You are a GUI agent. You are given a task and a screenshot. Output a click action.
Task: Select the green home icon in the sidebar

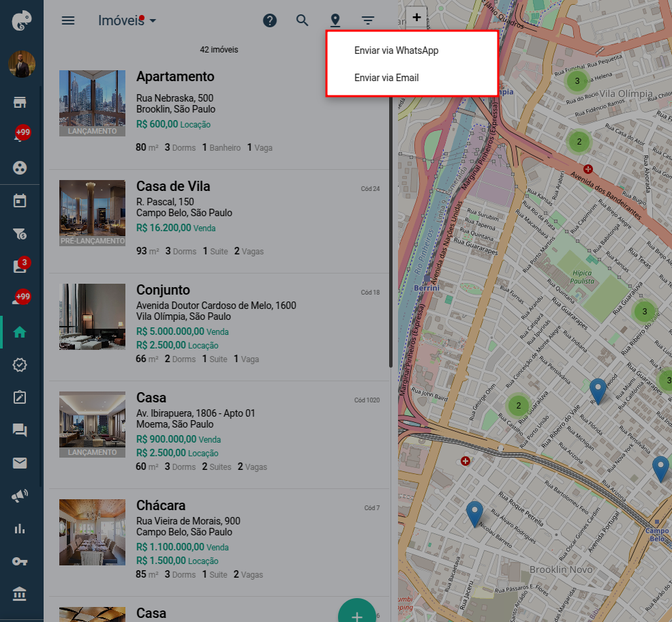click(20, 332)
